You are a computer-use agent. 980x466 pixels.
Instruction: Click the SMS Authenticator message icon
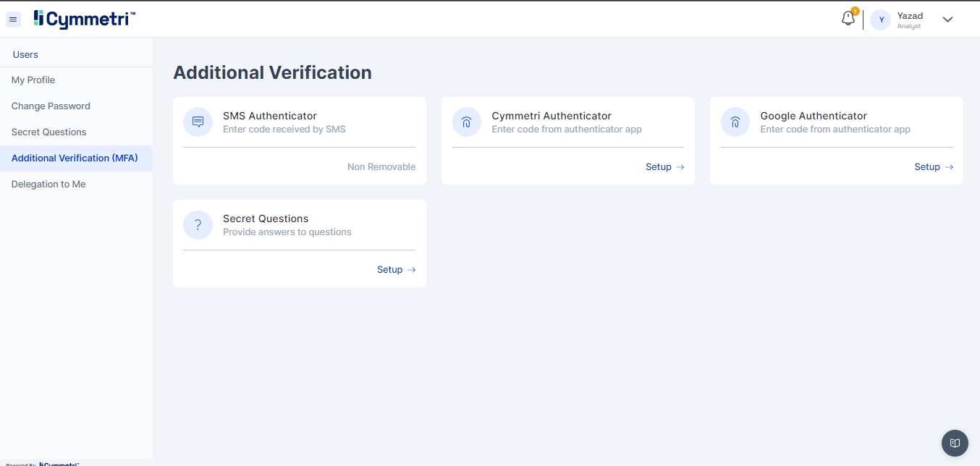click(x=198, y=122)
